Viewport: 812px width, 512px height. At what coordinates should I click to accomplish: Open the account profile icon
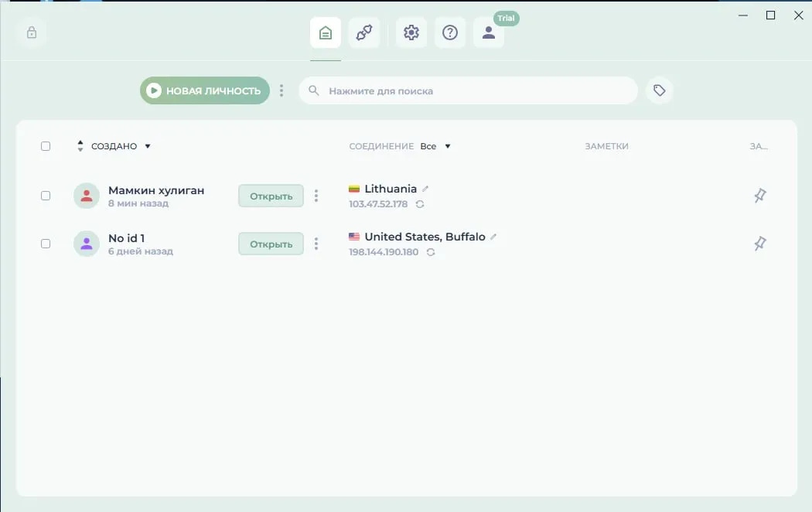pyautogui.click(x=488, y=32)
